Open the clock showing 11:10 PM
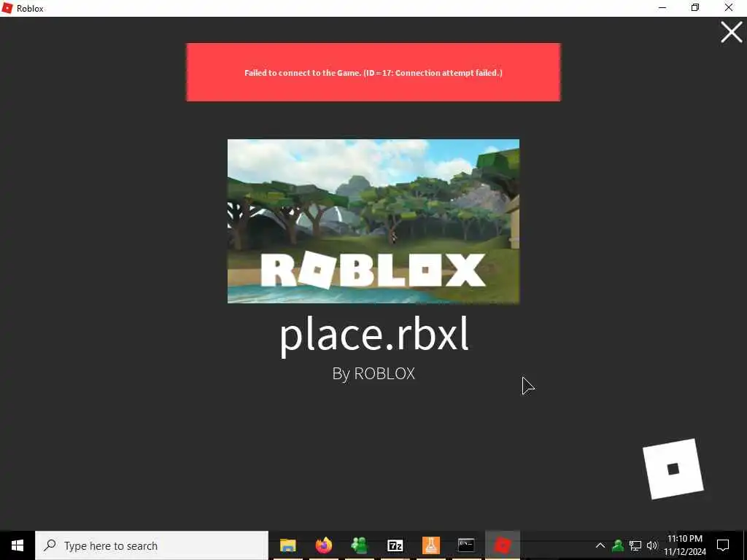The image size is (747, 560). click(684, 545)
